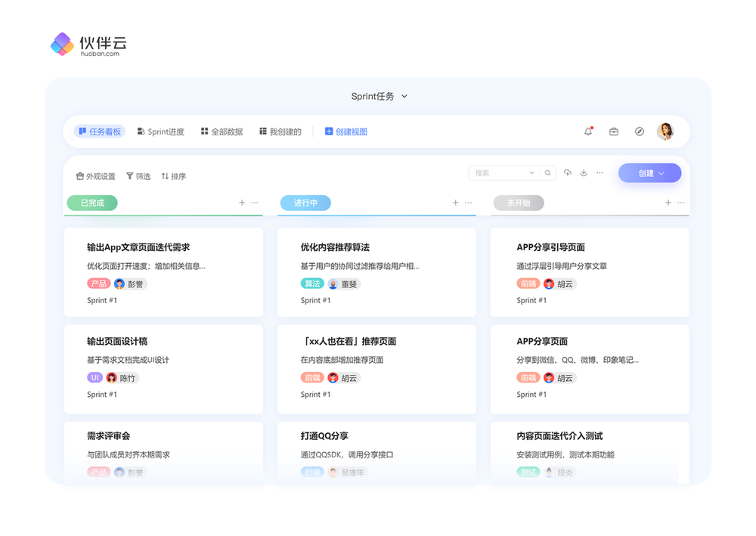756x536 pixels.
Task: Open the 创建 dropdown button
Action: pyautogui.click(x=649, y=173)
